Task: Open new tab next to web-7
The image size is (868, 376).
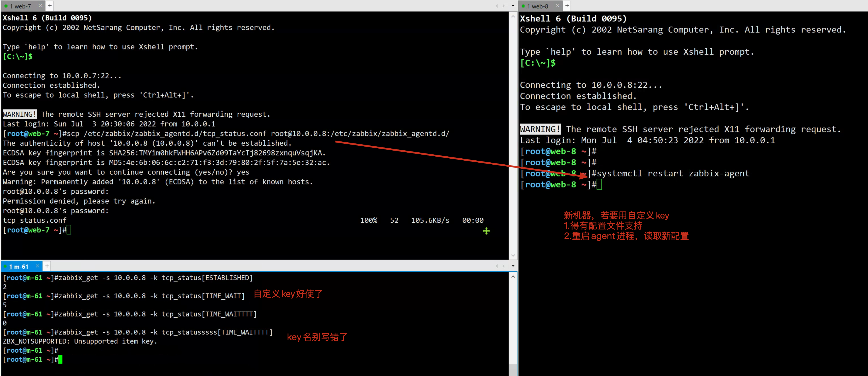Action: coord(50,6)
